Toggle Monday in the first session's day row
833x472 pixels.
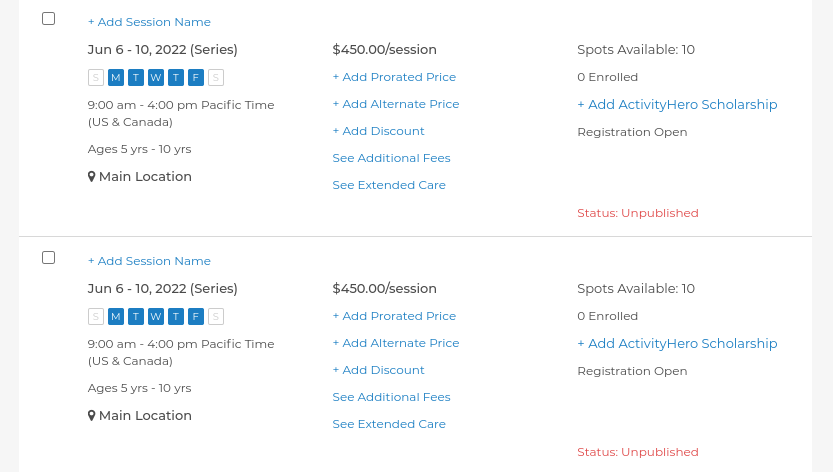[x=116, y=78]
